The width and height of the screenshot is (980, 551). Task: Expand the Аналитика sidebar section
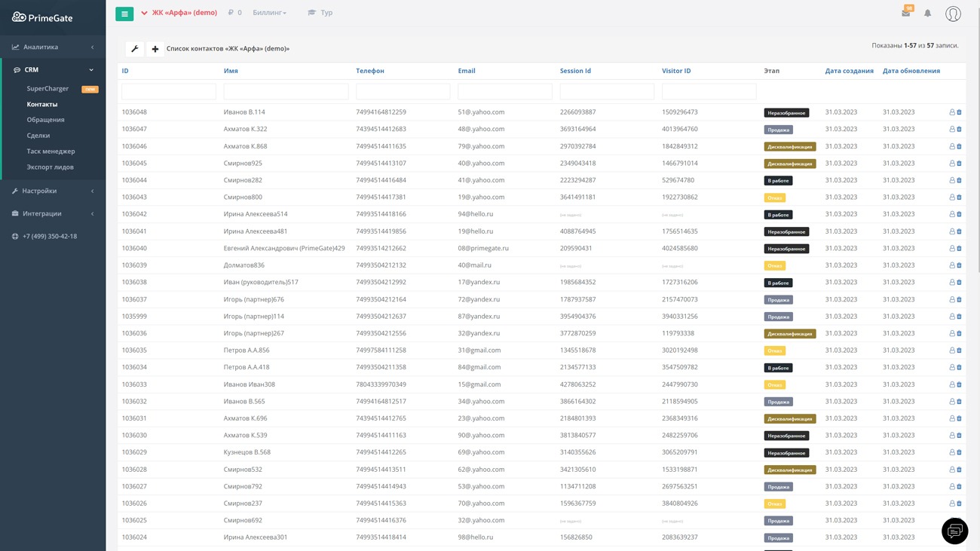point(53,47)
